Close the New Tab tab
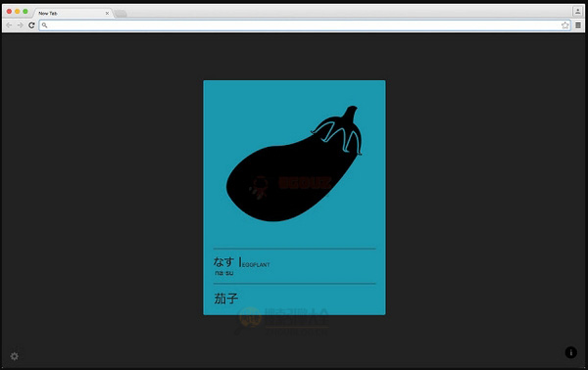Screen dimensions: 588x370 pos(107,13)
